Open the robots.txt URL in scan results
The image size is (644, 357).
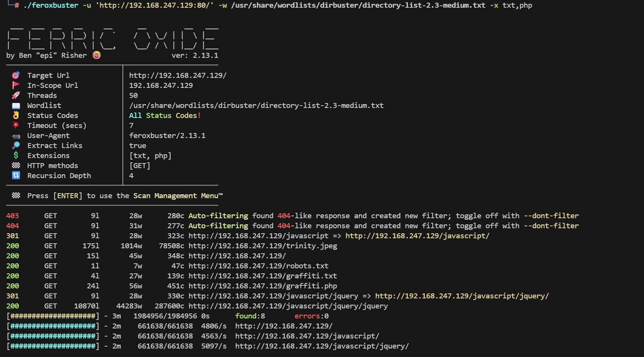pos(258,266)
